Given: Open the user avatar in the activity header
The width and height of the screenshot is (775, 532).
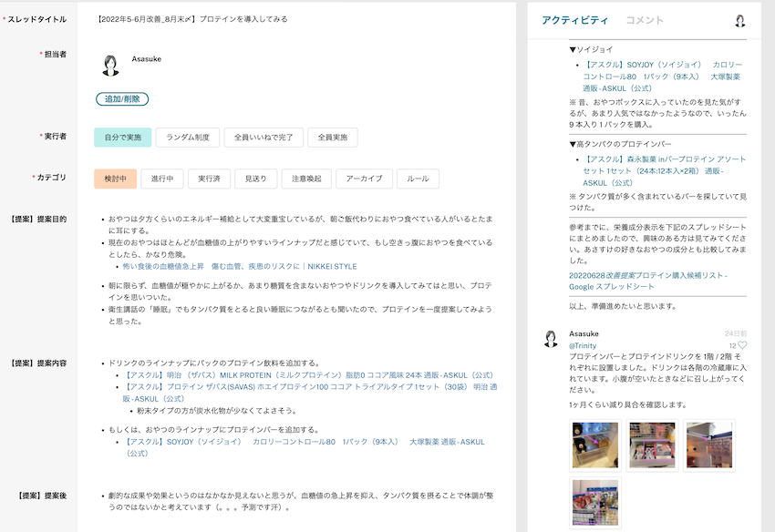Looking at the screenshot, I should [x=740, y=21].
